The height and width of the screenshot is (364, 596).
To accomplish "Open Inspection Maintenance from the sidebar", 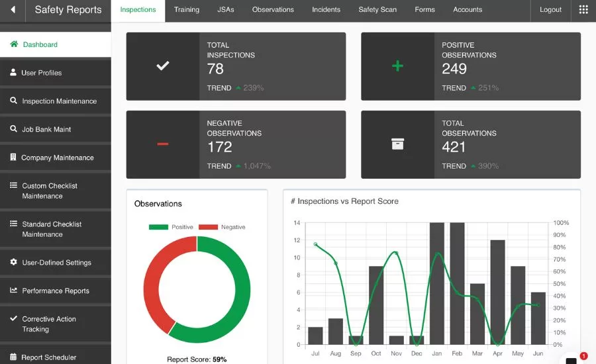I will click(x=59, y=101).
